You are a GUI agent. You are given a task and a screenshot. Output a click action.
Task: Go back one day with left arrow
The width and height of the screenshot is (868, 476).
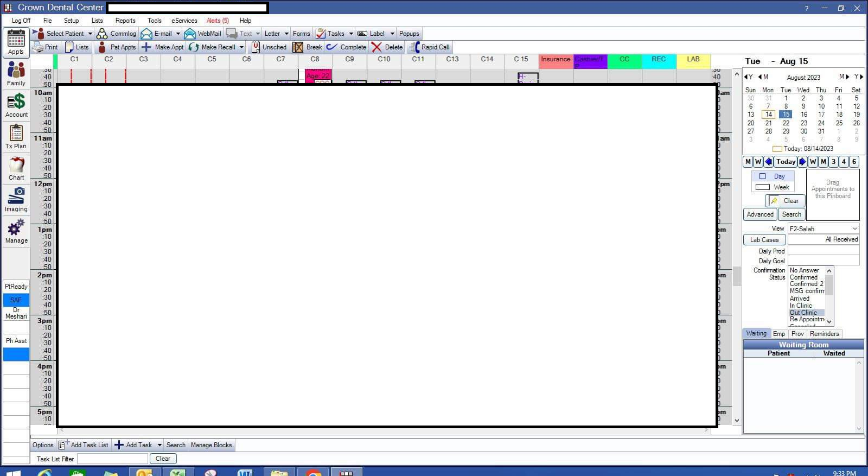769,162
